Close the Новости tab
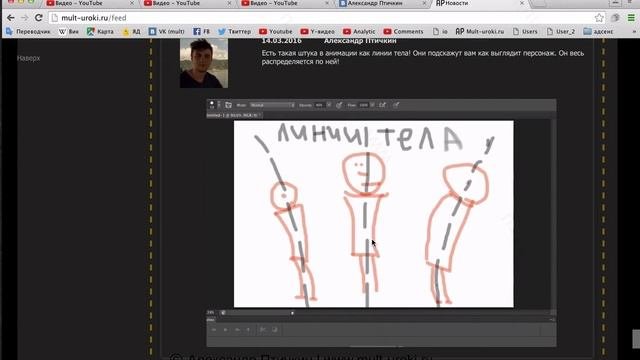 point(522,3)
